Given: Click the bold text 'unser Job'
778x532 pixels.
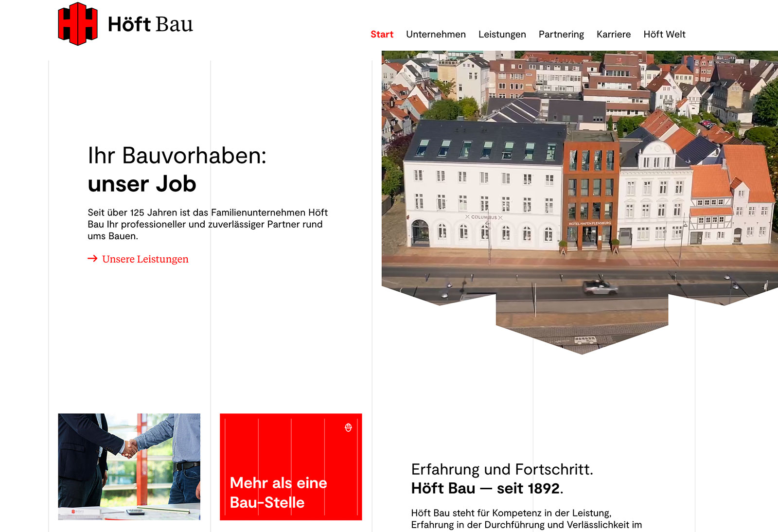Looking at the screenshot, I should click(x=142, y=184).
